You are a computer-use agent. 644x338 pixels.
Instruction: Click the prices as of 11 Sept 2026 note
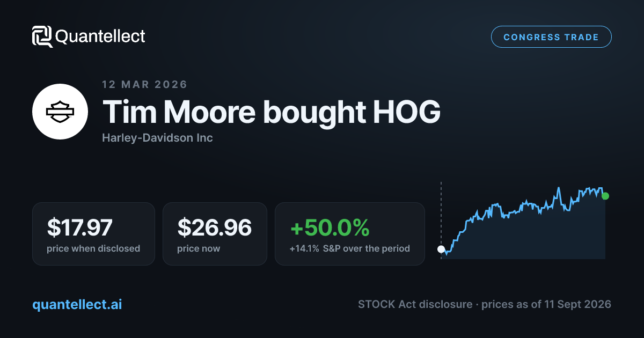(x=546, y=304)
